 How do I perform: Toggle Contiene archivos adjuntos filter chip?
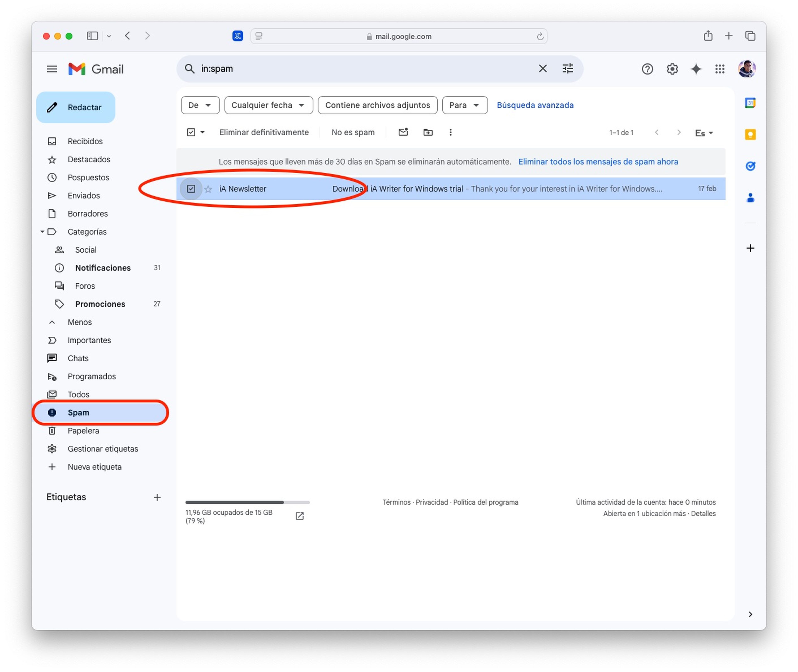377,105
